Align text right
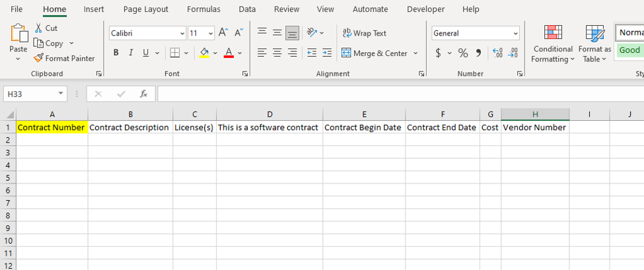Viewport: 644px width, 270px height. click(x=293, y=53)
